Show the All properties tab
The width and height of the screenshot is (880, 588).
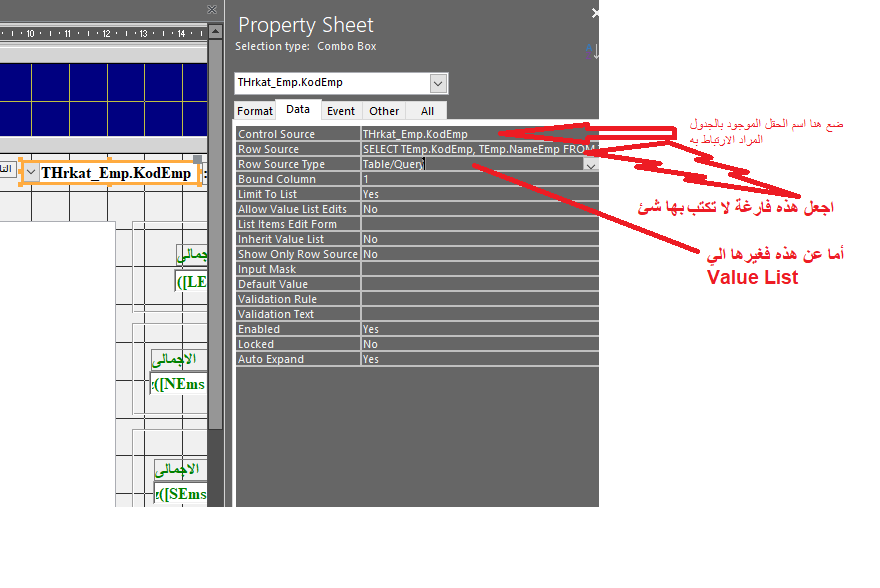(427, 111)
